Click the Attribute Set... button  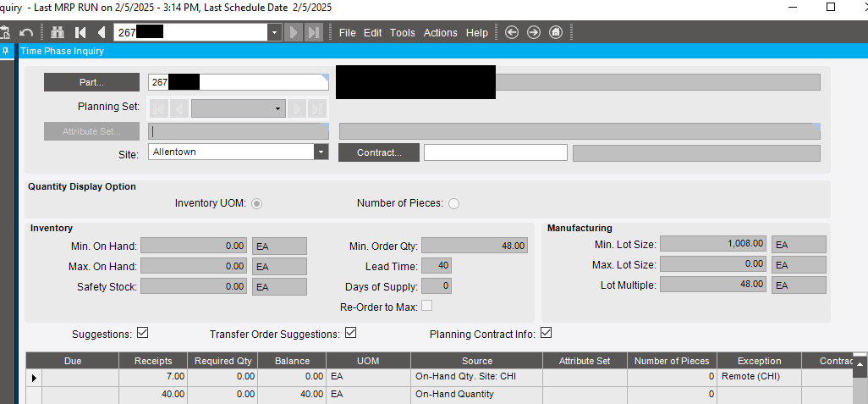pos(92,131)
